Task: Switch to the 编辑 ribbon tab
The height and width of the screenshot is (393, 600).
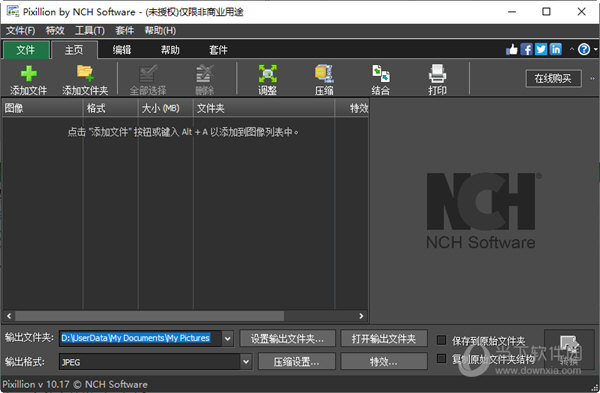Action: click(x=122, y=50)
